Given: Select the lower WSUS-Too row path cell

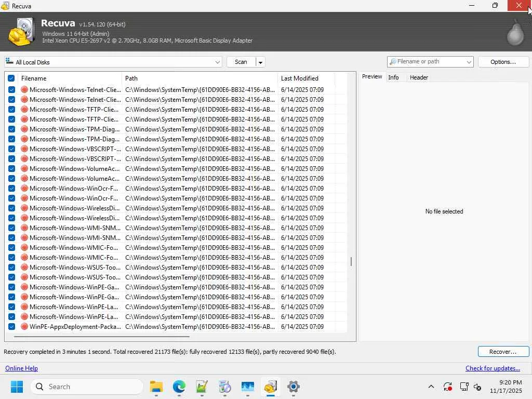Looking at the screenshot, I should click(200, 277).
